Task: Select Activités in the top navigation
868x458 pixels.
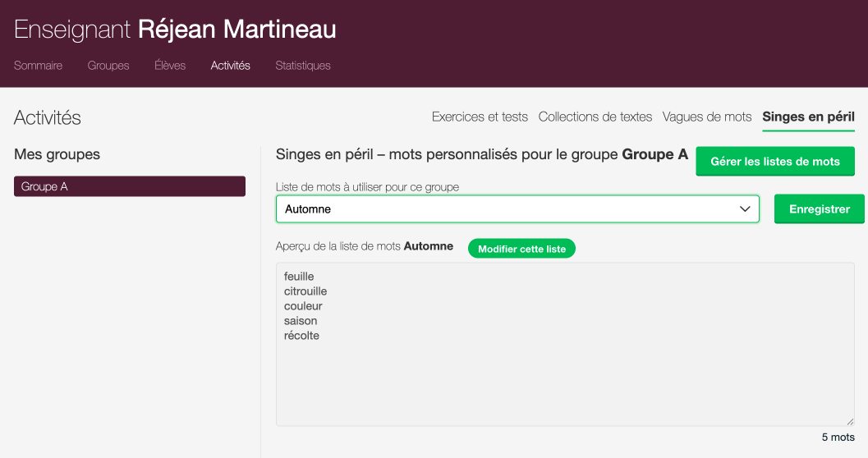Action: click(230, 66)
